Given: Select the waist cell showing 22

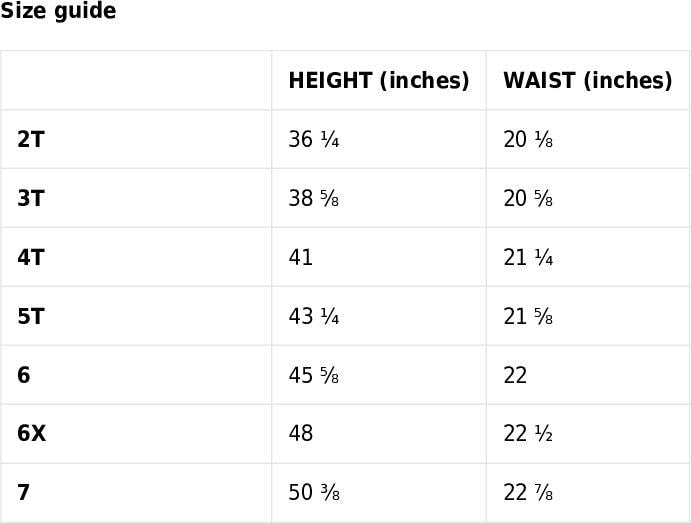Looking at the screenshot, I should point(515,376).
